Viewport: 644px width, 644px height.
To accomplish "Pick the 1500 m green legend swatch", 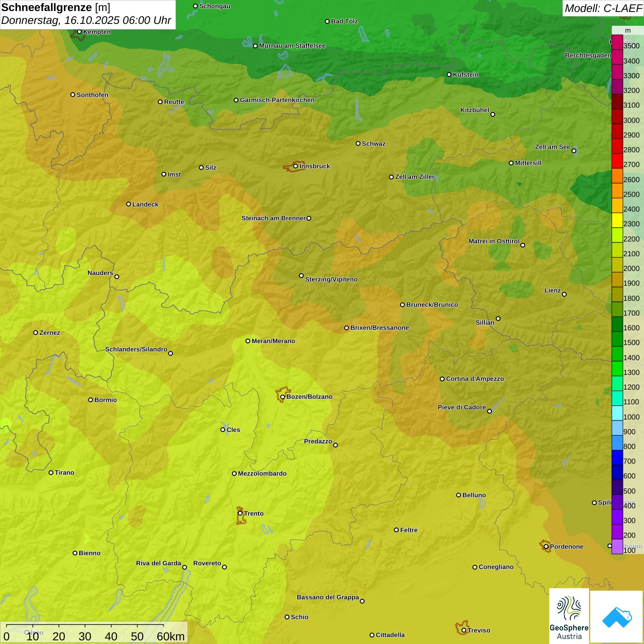I will 617,339.
